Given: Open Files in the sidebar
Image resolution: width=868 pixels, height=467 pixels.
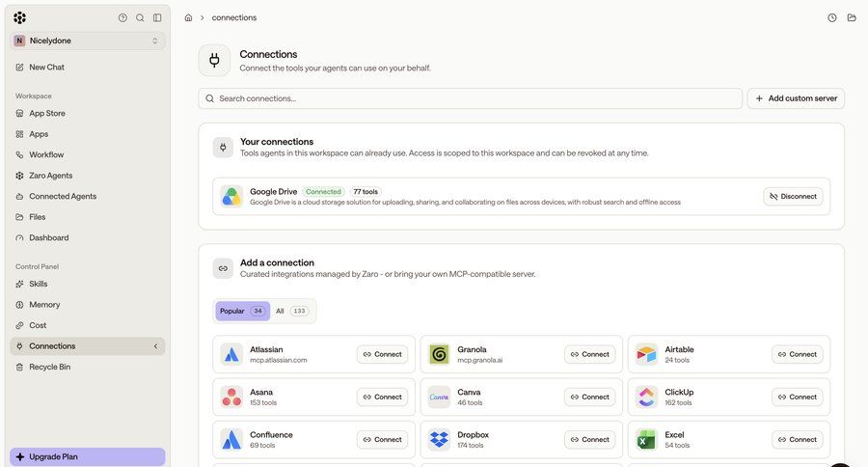Looking at the screenshot, I should [x=88, y=217].
